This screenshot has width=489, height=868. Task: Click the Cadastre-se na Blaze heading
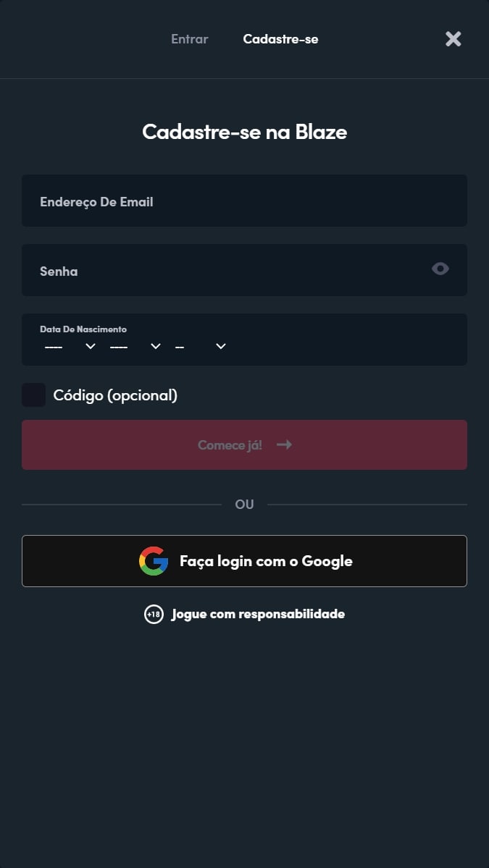[x=244, y=132]
